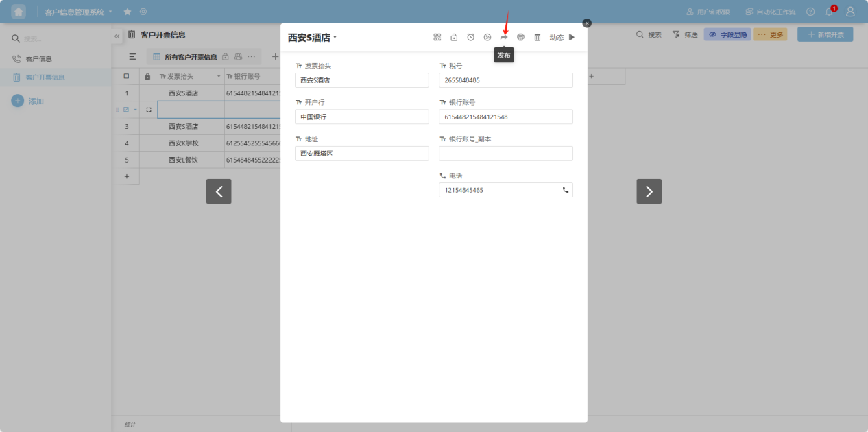Click the 银行账号_副本 empty input field
Viewport: 868px width, 432px height.
tap(505, 154)
